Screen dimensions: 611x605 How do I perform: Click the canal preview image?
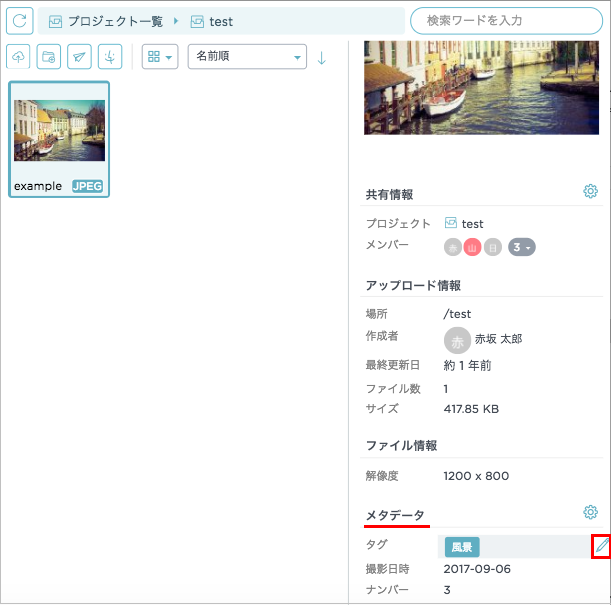481,88
